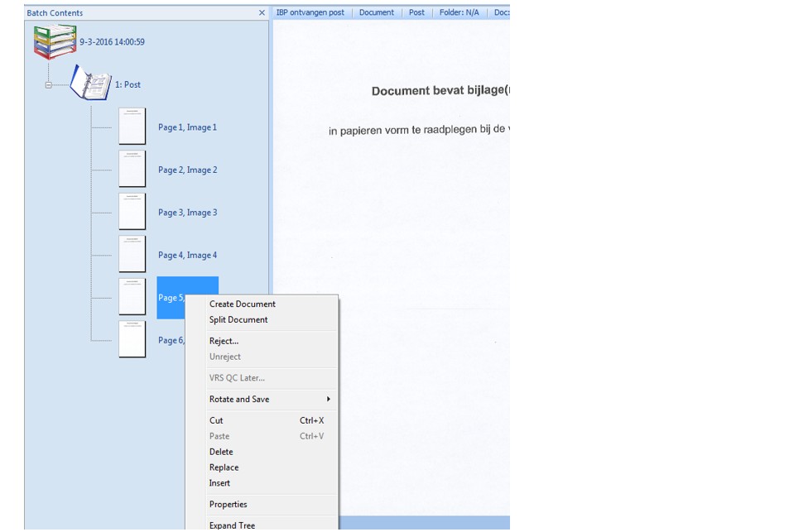The image size is (789, 532).
Task: Choose Split Document from context menu
Action: (x=238, y=319)
